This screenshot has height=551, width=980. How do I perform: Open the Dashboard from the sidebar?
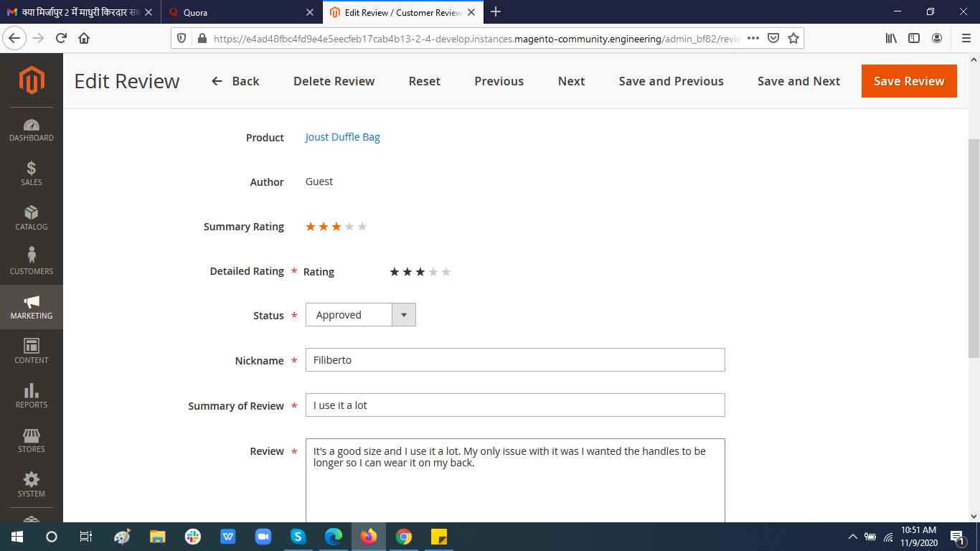click(x=31, y=129)
